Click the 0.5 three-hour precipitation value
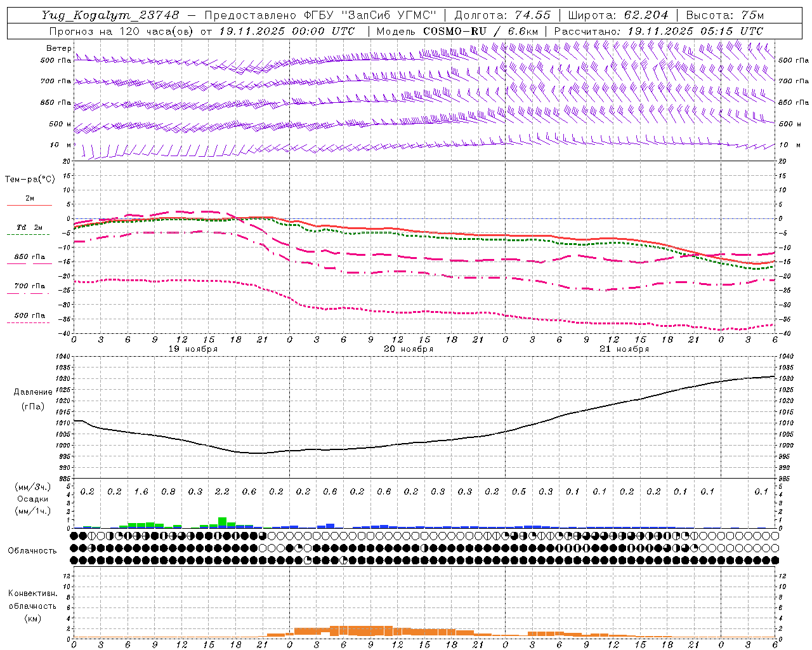 click(519, 492)
